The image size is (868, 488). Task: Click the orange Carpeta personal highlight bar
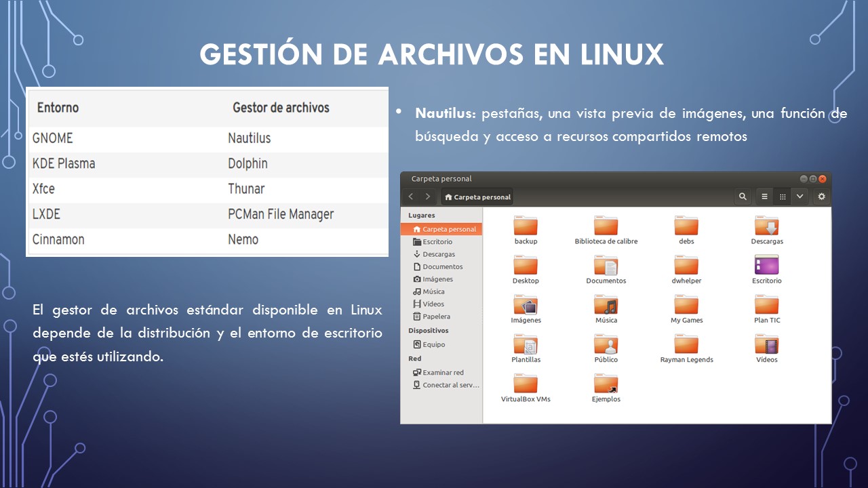(441, 229)
